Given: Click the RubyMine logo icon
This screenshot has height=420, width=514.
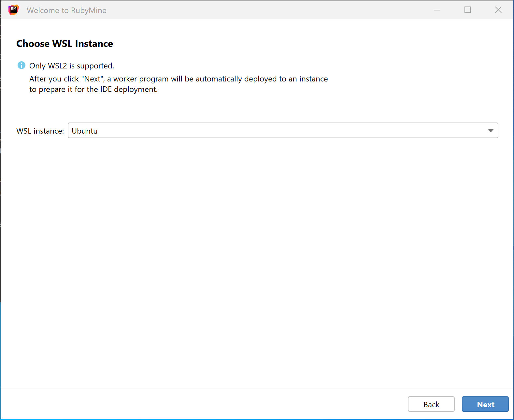Looking at the screenshot, I should (13, 10).
